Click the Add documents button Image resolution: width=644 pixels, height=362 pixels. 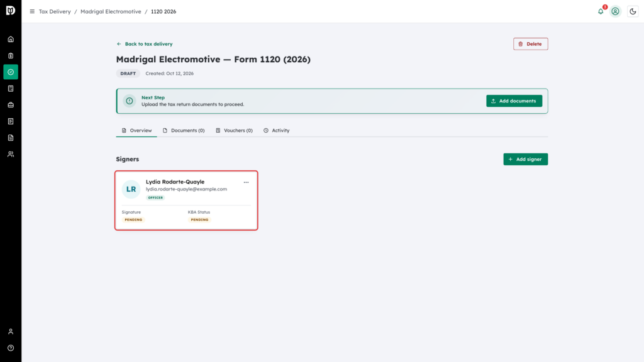coord(514,101)
